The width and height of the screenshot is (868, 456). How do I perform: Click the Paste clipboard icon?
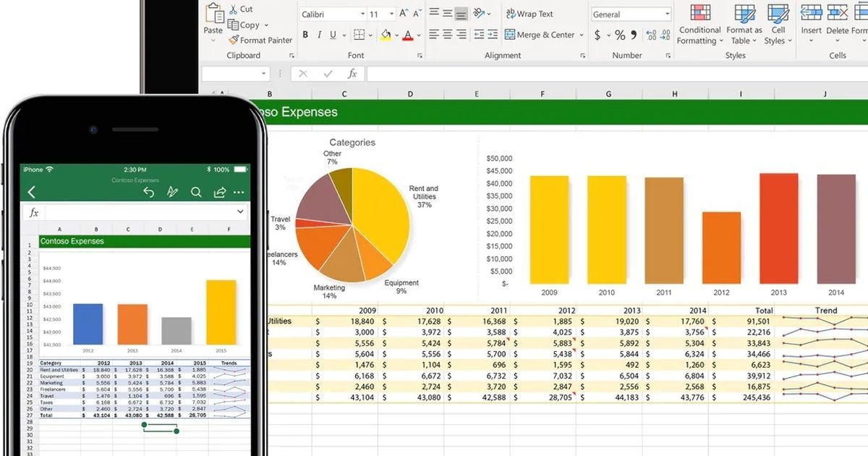214,13
